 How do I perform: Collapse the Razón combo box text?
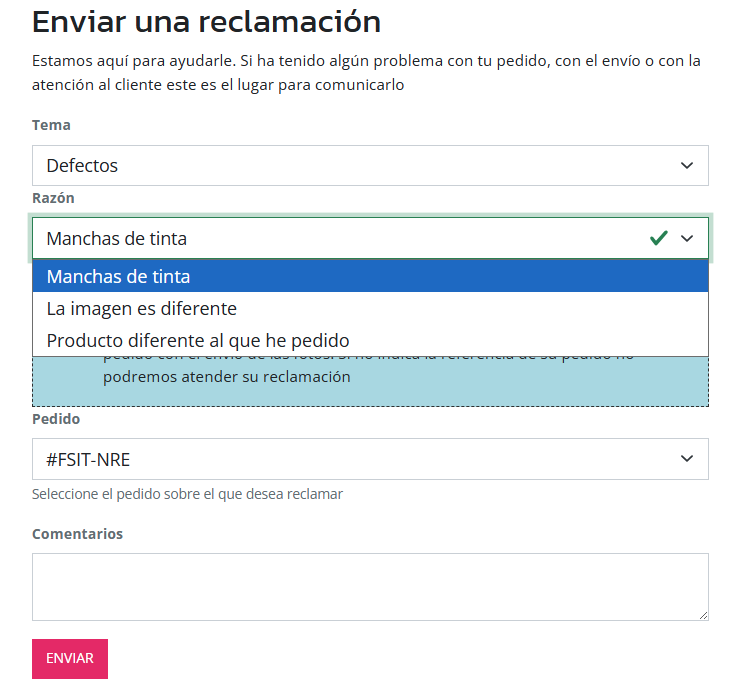(x=340, y=238)
